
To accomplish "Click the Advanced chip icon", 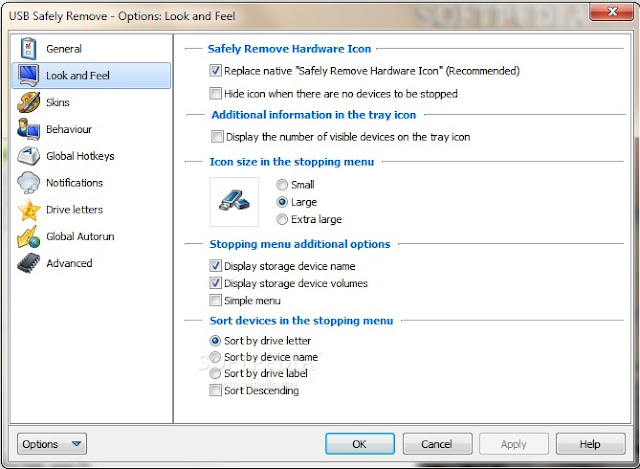I will pyautogui.click(x=28, y=263).
